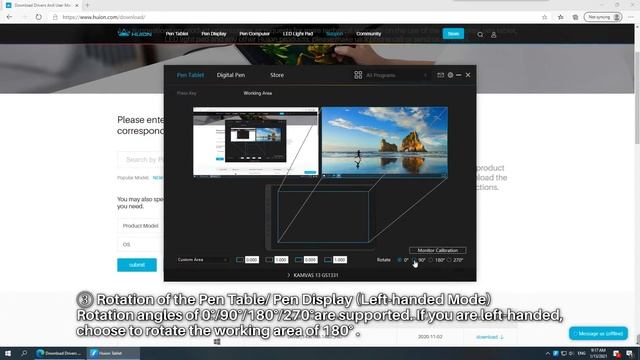
Task: Click feedback icon left of settings gear
Action: click(440, 75)
